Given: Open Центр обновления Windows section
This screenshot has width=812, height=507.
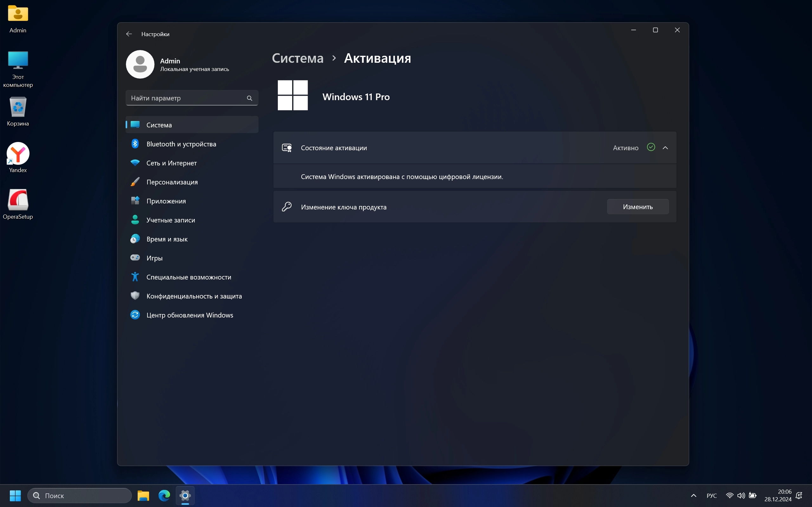Looking at the screenshot, I should [190, 315].
